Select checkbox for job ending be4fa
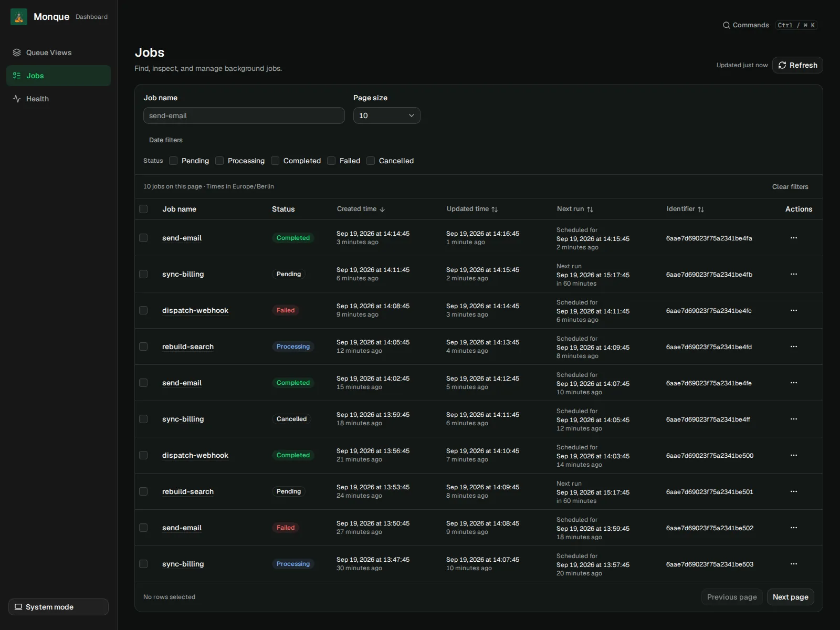Image resolution: width=840 pixels, height=630 pixels. tap(143, 238)
